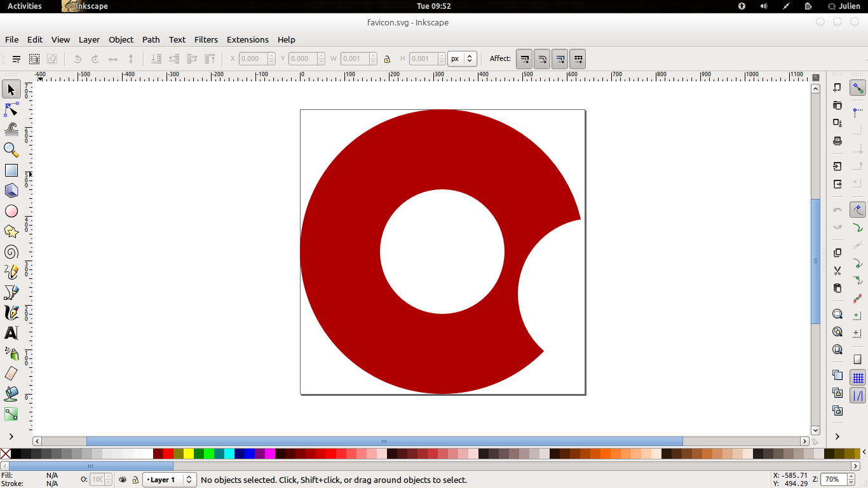
Task: Select the Eraser tool
Action: pyautogui.click(x=11, y=374)
